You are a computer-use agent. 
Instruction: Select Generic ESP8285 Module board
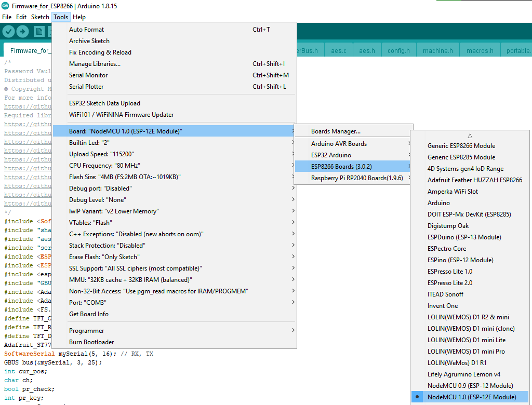[470, 157]
